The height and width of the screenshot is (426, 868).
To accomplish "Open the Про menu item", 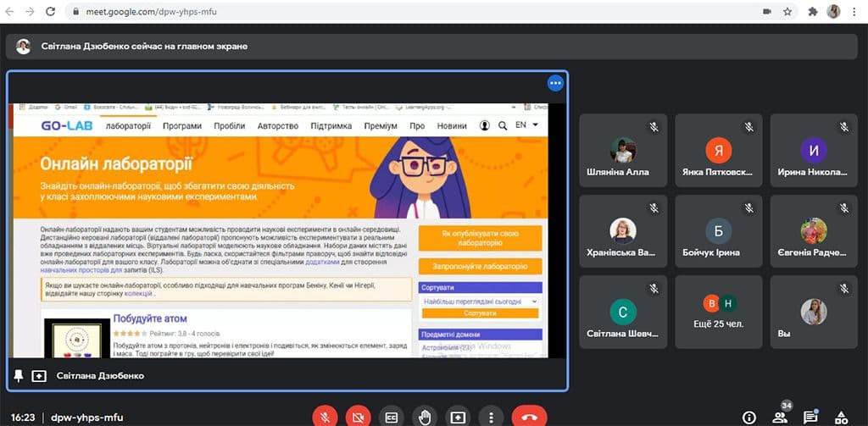I will tap(417, 126).
